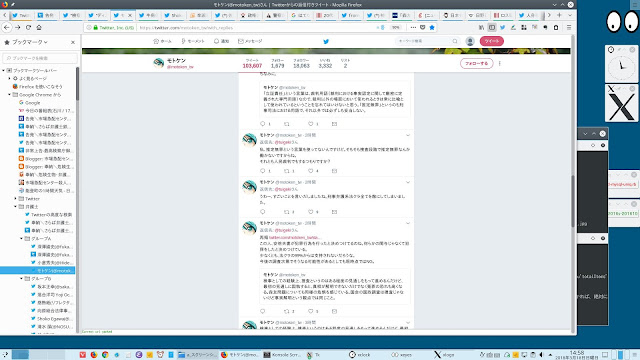Open the page actions three-dot menu

click(413, 27)
